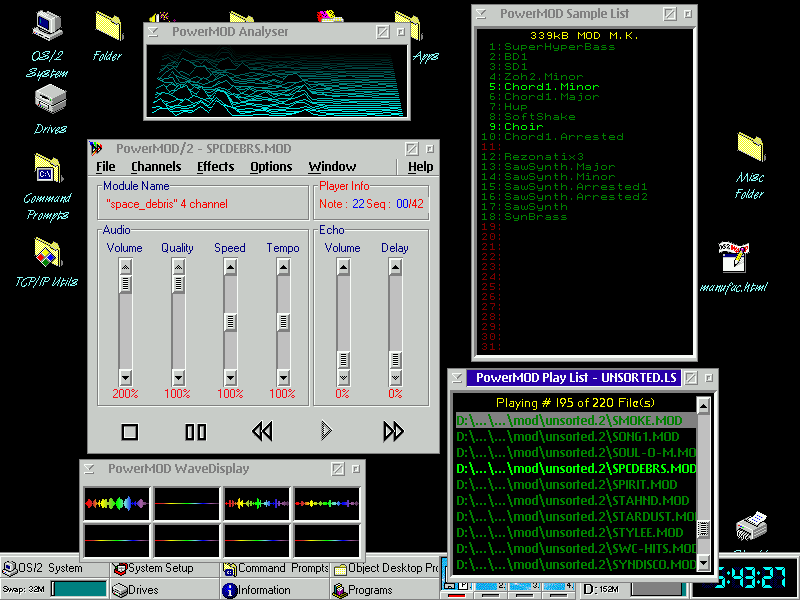Viewport: 800px width, 600px height.
Task: Open the File menu in PowerMOD/2
Action: (106, 167)
